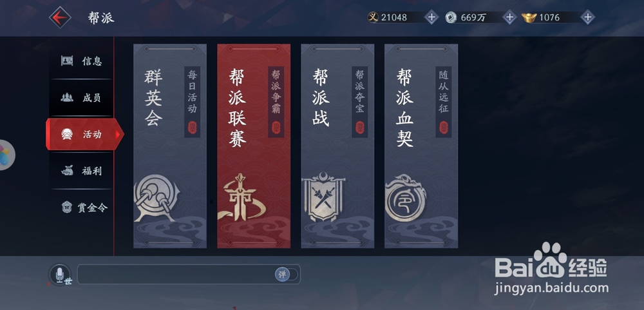Open the 帮派联赛 red banner
This screenshot has height=310, width=644.
coord(254,146)
